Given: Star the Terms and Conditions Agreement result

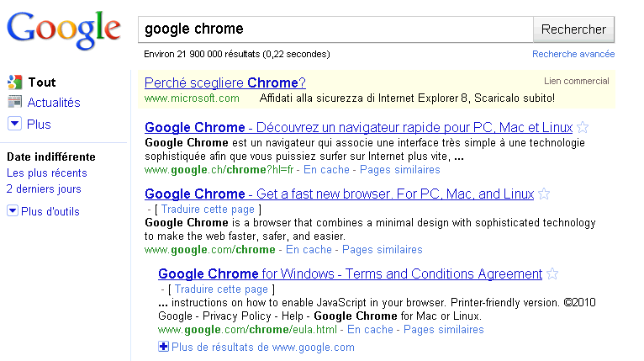Looking at the screenshot, I should (552, 274).
